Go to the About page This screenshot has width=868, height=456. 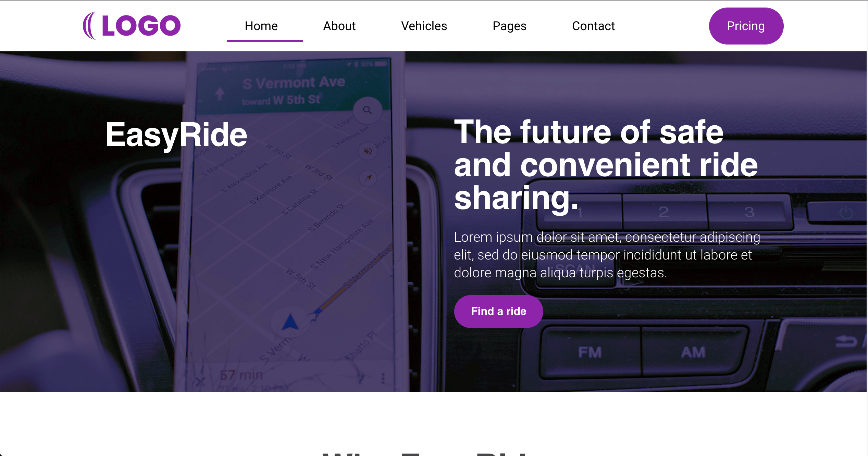click(339, 26)
